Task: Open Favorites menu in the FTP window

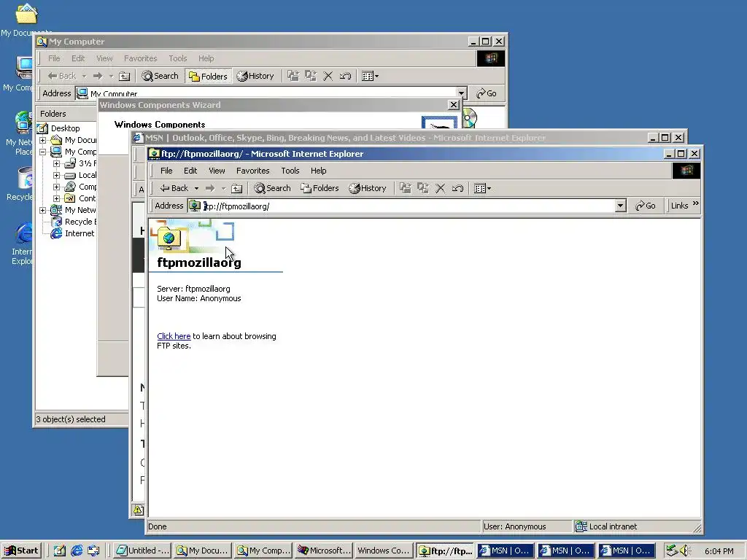Action: tap(252, 171)
